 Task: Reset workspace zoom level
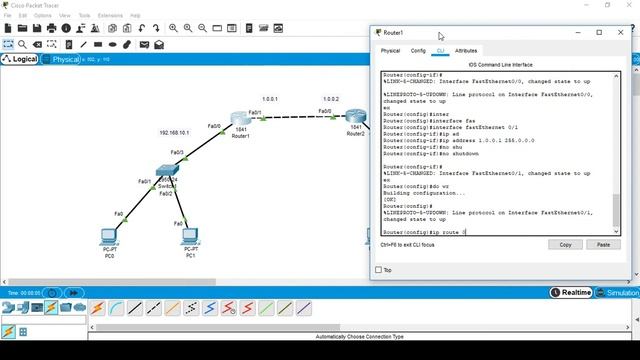tap(188, 28)
